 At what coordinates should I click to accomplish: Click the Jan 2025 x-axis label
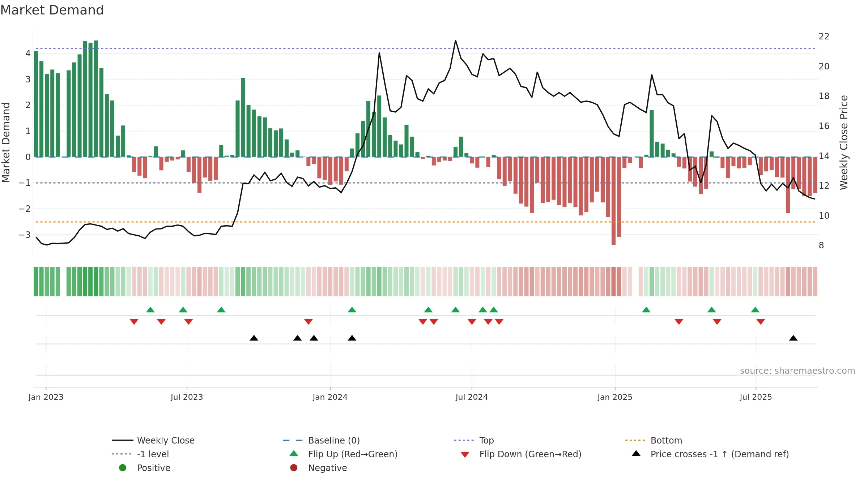coord(615,397)
